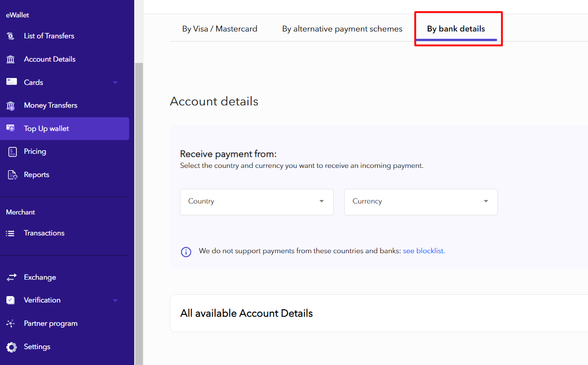The image size is (588, 365).
Task: Click the info icon beside blocklist notice
Action: pos(186,251)
